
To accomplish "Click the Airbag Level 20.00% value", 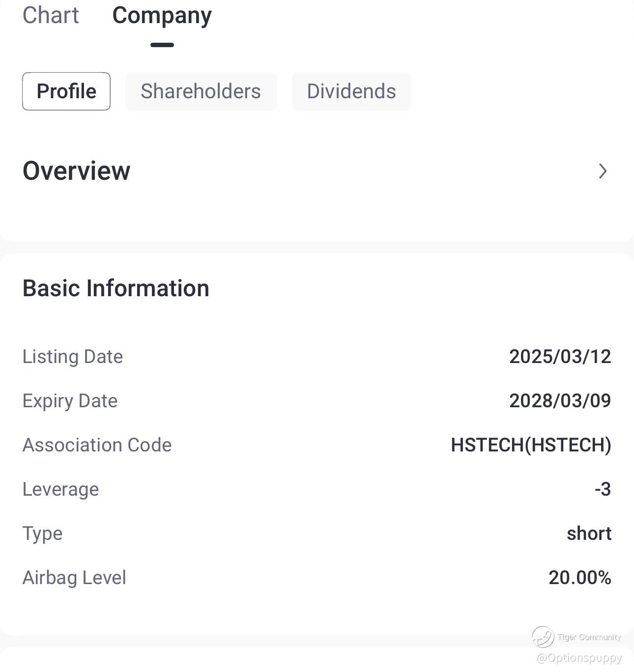I will tap(580, 578).
